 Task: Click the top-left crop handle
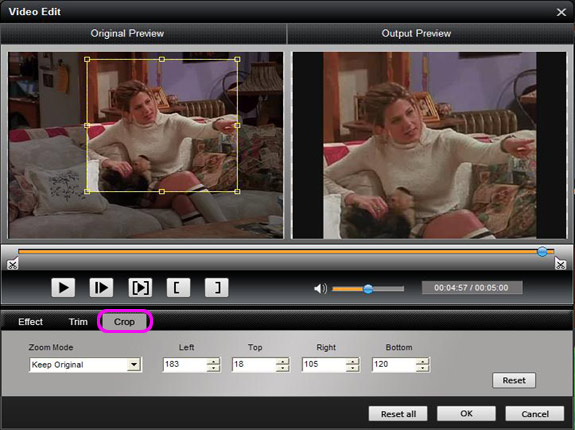(87, 59)
